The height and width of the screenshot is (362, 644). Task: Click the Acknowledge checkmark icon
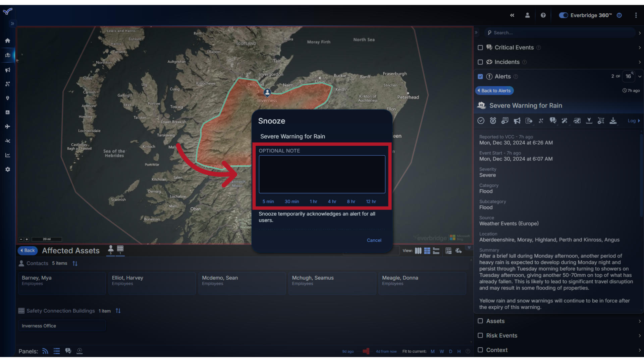(481, 121)
